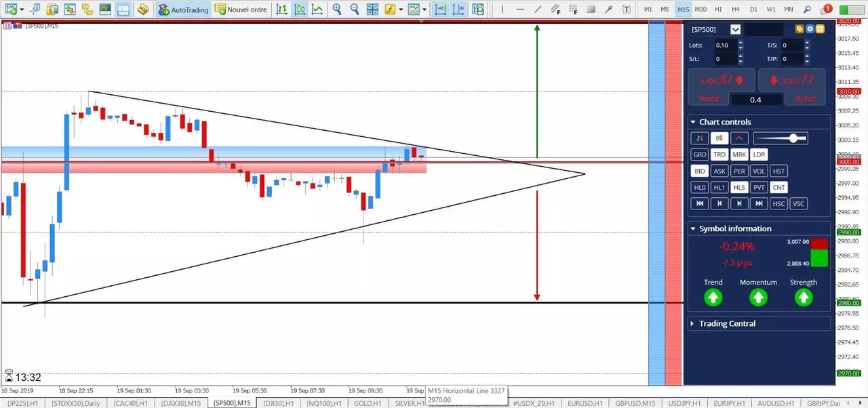The image size is (868, 408).
Task: Open the new chart icon
Action: [11, 9]
